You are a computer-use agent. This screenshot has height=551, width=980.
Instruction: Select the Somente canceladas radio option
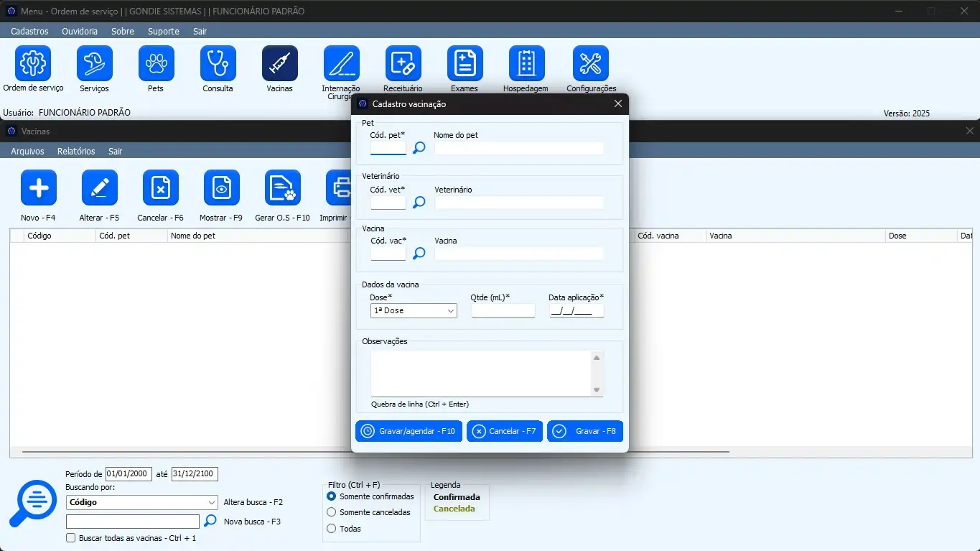332,512
